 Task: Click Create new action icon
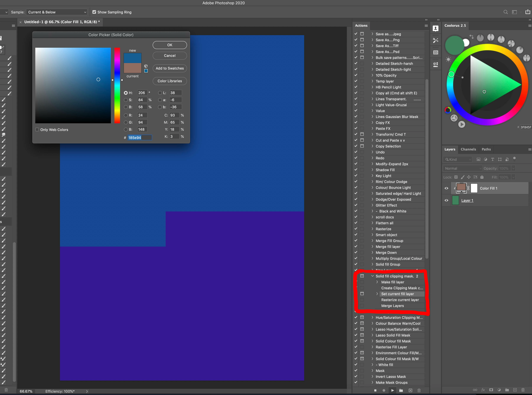tap(410, 390)
